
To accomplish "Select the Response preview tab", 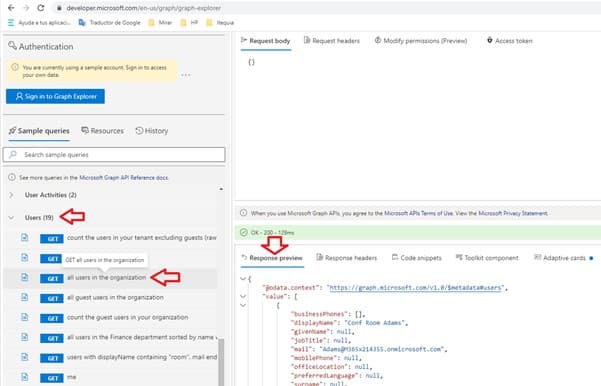I will [272, 258].
